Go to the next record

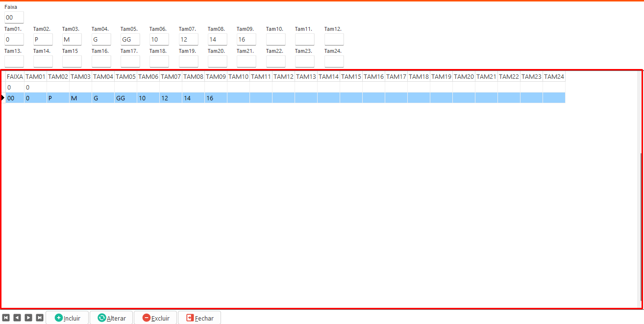click(x=28, y=318)
